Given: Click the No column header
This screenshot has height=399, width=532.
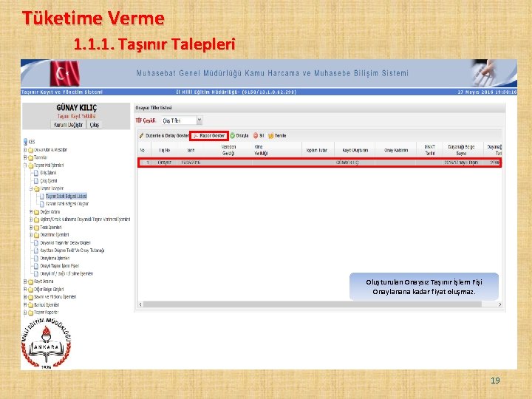Looking at the screenshot, I should pyautogui.click(x=143, y=150).
